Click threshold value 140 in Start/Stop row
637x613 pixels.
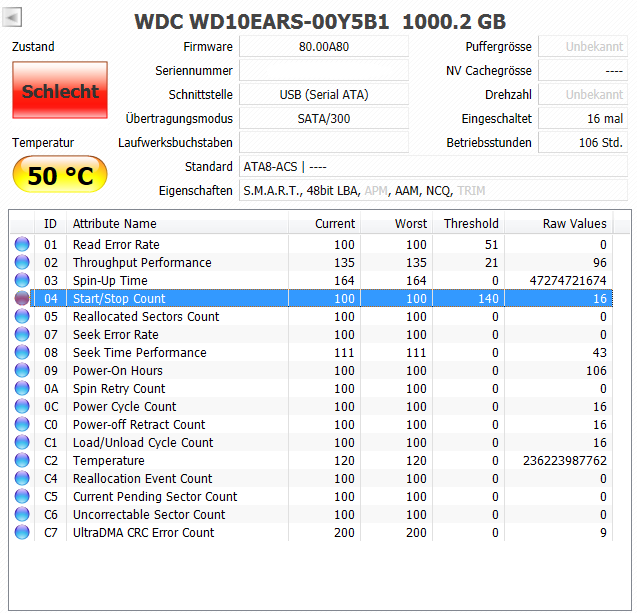pos(488,299)
